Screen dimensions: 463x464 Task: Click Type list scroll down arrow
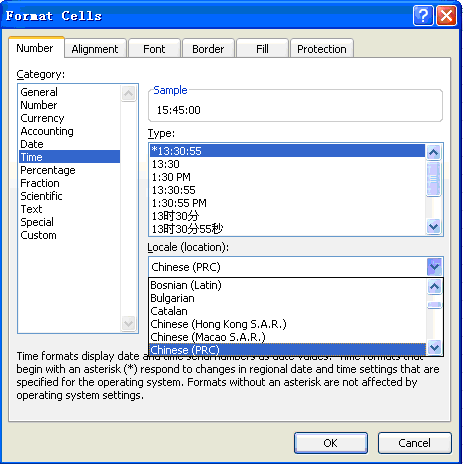tap(434, 227)
